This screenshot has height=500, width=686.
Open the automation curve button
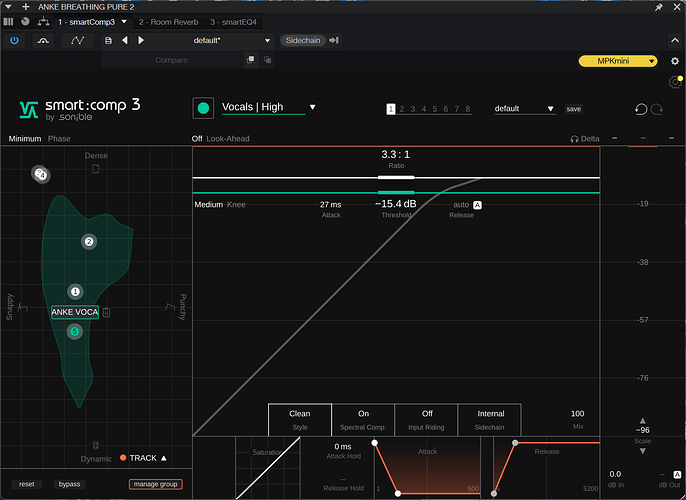(x=77, y=40)
